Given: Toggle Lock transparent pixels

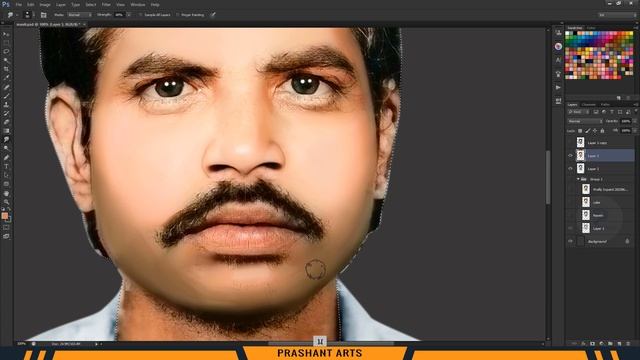Looking at the screenshot, I should point(580,131).
